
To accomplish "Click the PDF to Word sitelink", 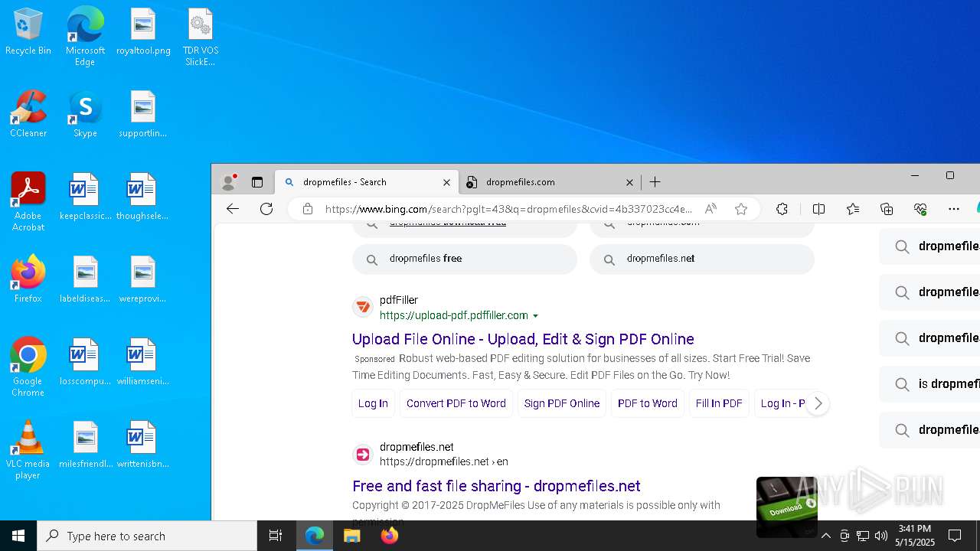I will [648, 403].
